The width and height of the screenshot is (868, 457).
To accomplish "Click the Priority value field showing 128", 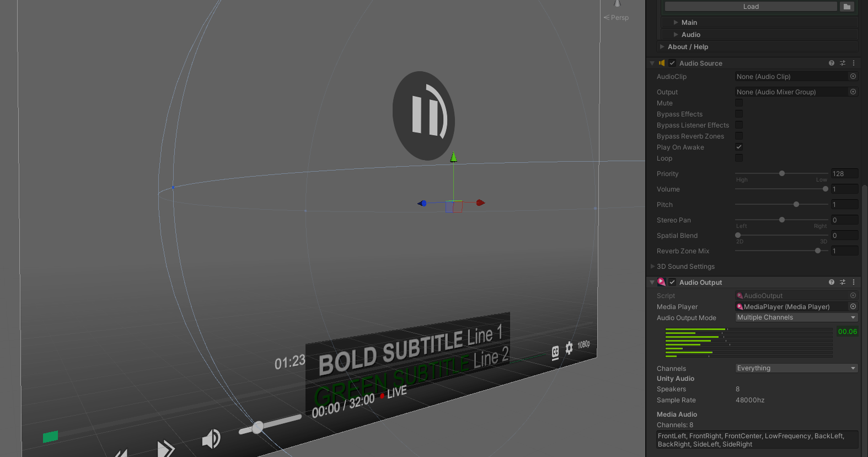I will click(x=844, y=174).
